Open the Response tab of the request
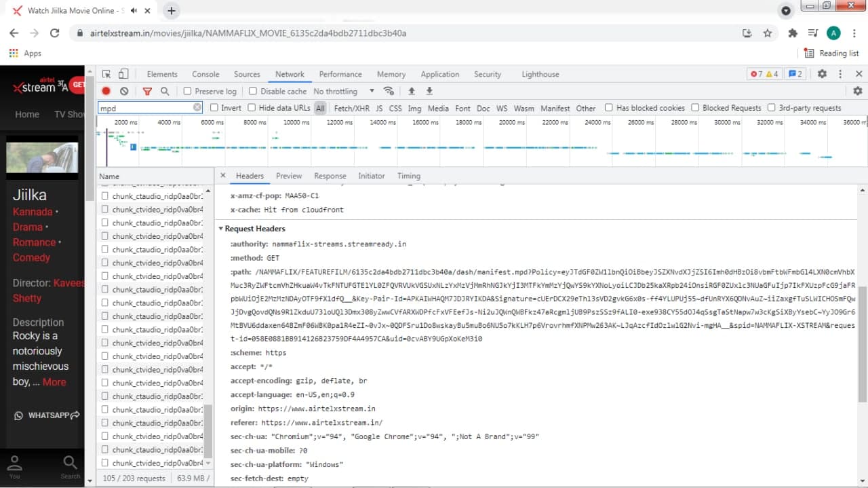This screenshot has height=488, width=868. click(330, 176)
